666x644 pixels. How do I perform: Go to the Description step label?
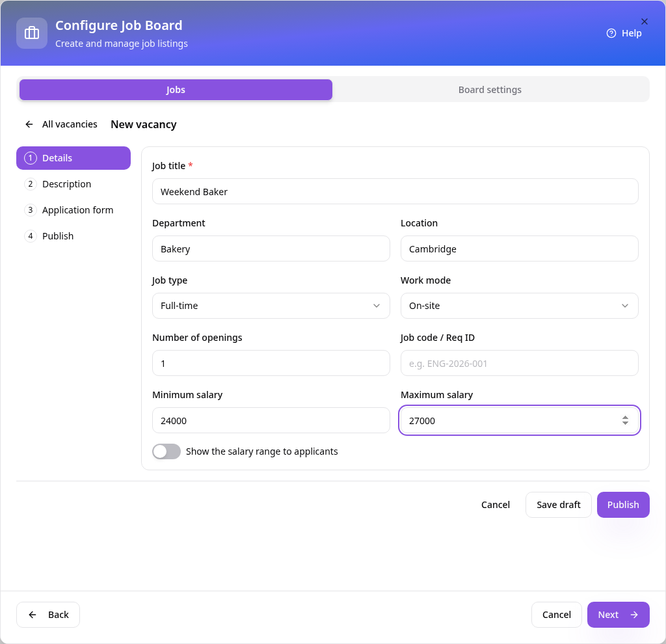[67, 184]
